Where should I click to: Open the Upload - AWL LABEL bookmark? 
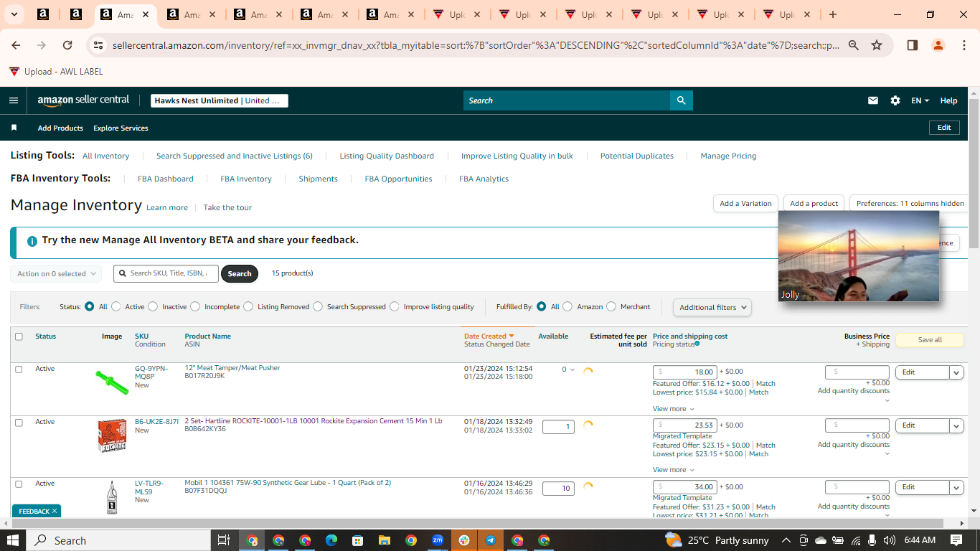pos(56,72)
